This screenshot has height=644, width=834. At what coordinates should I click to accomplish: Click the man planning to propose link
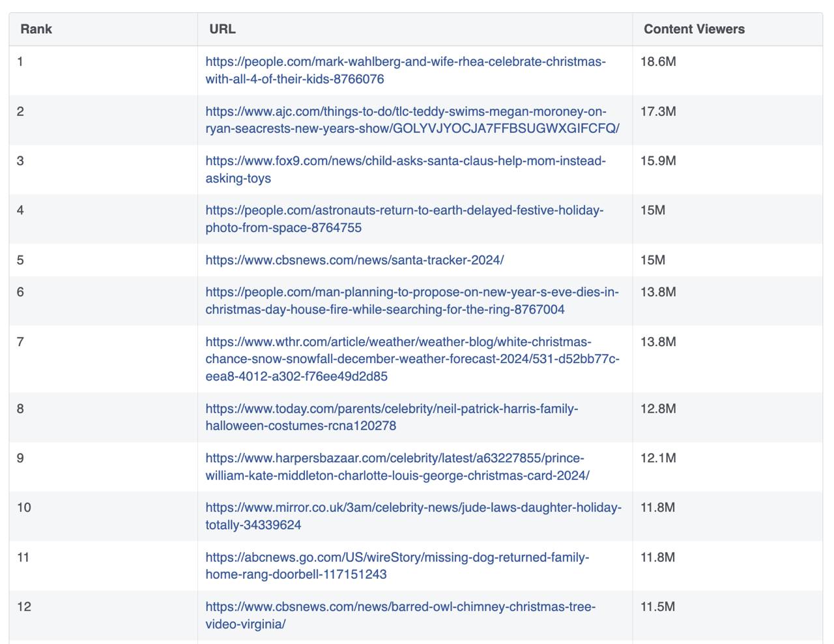(x=412, y=292)
